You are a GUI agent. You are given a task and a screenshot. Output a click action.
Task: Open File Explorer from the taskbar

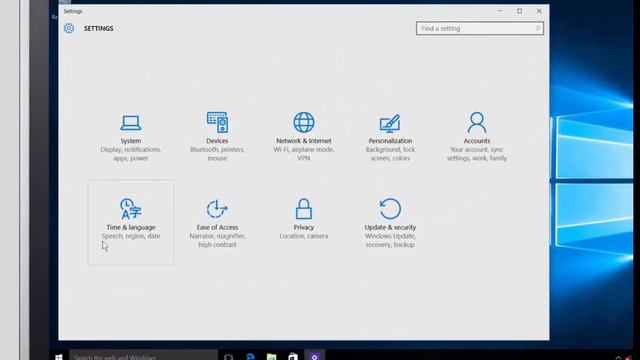pyautogui.click(x=271, y=356)
